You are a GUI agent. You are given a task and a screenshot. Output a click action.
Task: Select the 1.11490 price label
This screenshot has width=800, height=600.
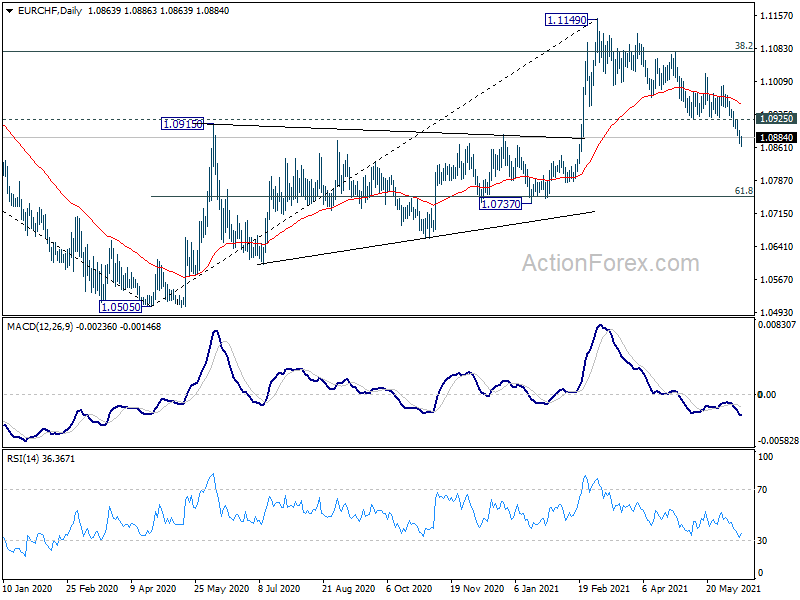(x=566, y=20)
